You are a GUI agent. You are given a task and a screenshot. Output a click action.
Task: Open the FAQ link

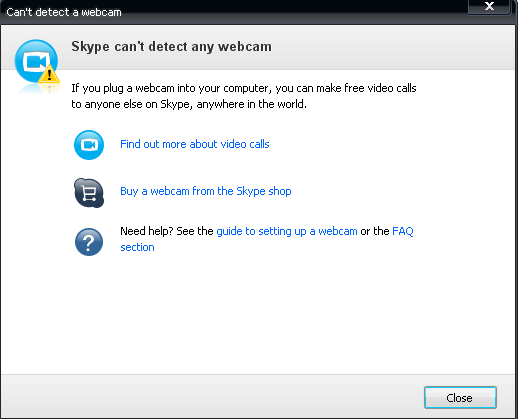point(403,231)
